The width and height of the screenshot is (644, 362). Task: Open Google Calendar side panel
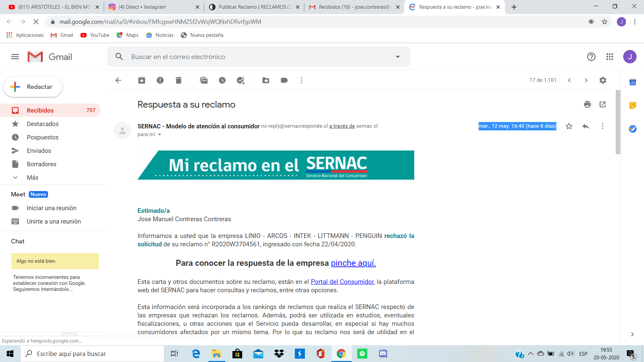pyautogui.click(x=633, y=82)
